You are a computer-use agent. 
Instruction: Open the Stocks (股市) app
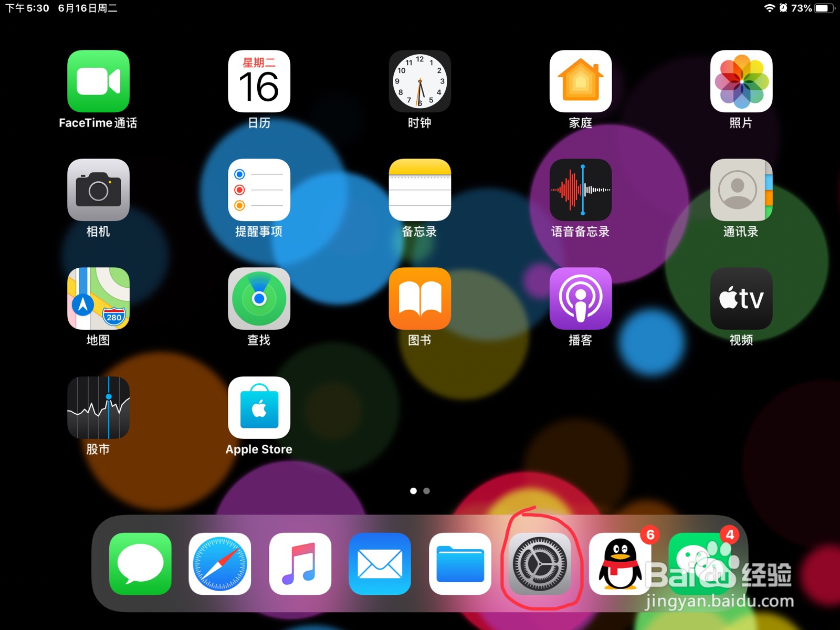tap(98, 407)
